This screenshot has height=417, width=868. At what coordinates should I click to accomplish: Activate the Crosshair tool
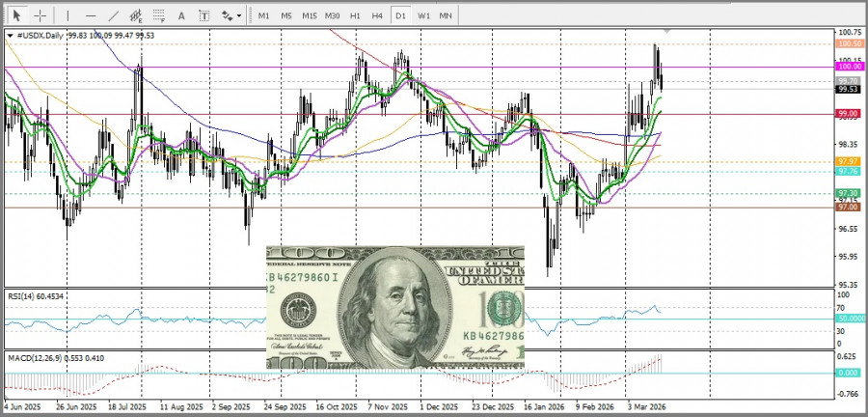[x=40, y=15]
